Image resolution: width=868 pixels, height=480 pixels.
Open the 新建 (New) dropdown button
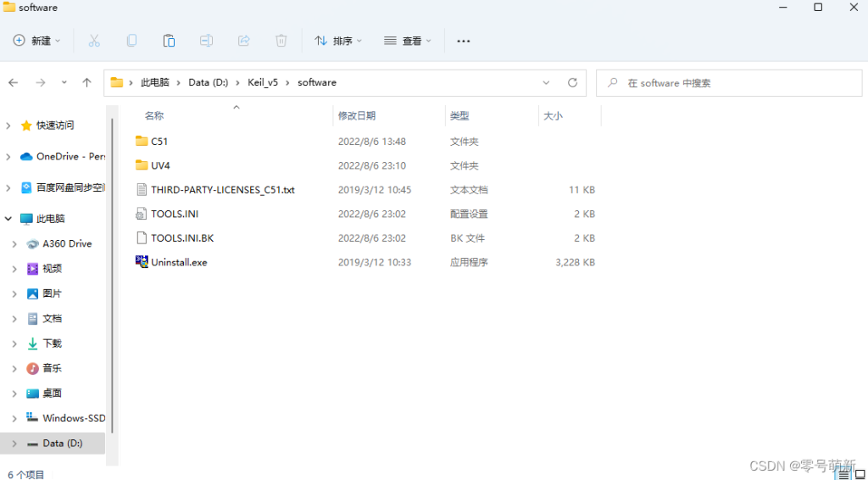coord(36,41)
